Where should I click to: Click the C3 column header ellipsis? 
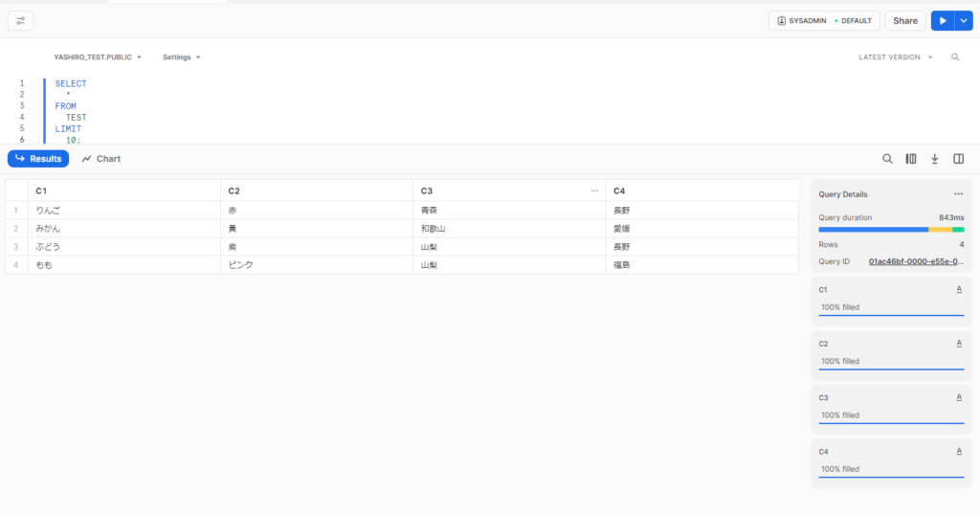tap(595, 190)
